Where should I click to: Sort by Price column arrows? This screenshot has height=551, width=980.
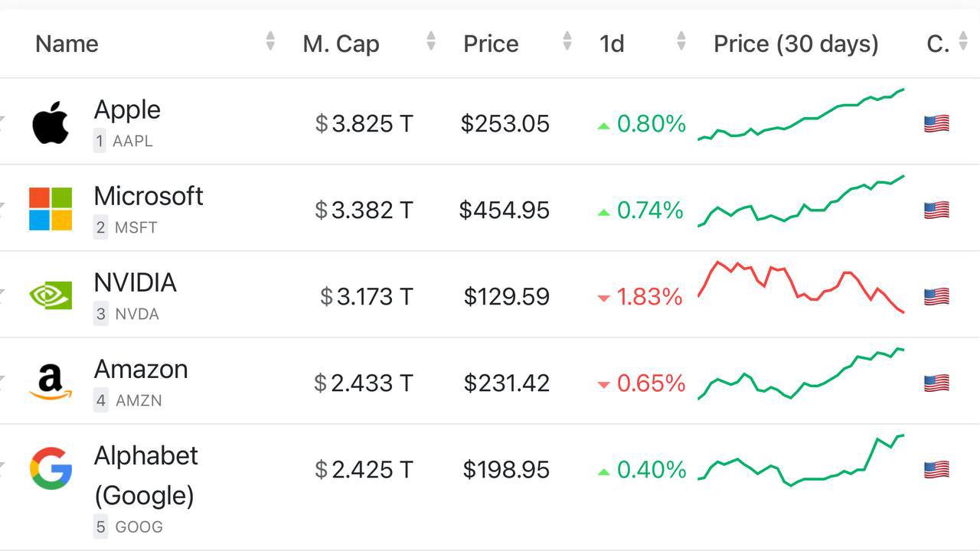[567, 41]
